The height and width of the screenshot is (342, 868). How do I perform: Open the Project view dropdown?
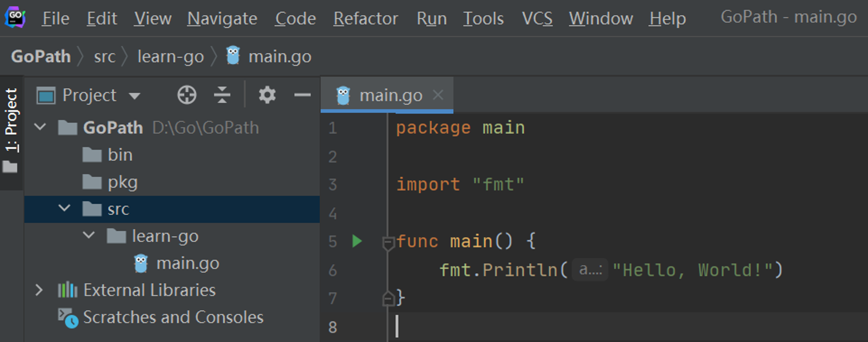click(x=135, y=95)
